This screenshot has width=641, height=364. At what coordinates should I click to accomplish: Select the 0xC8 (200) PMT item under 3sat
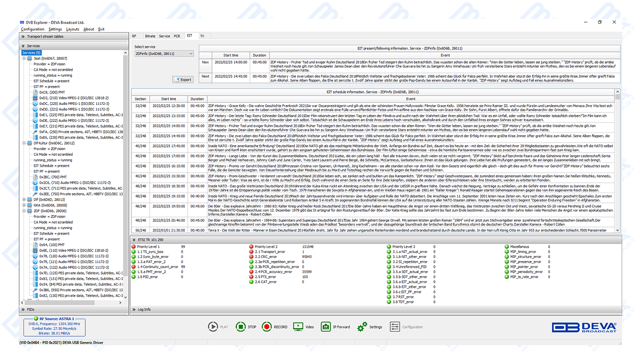(52, 92)
